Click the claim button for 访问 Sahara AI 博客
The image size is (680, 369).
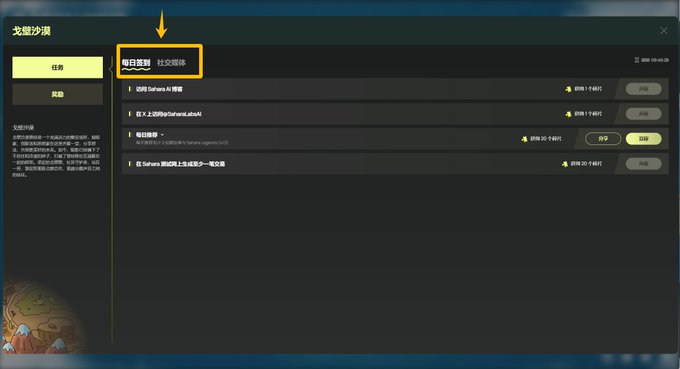644,89
